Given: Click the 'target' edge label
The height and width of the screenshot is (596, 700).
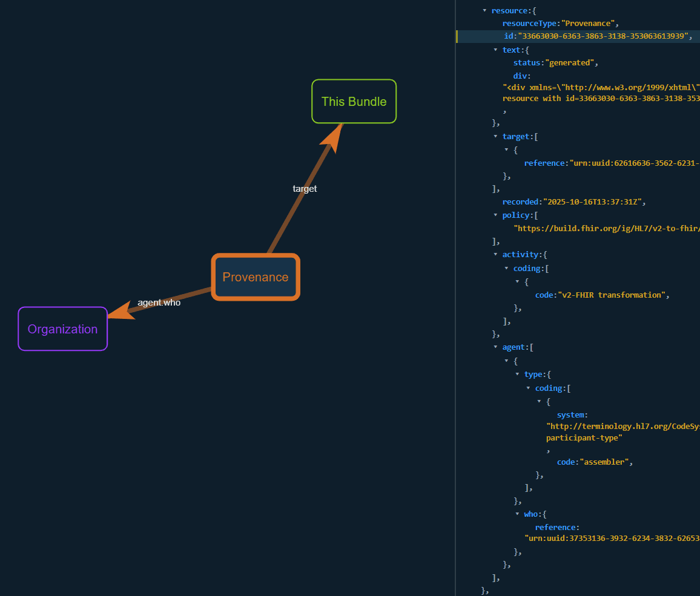Looking at the screenshot, I should tap(305, 189).
